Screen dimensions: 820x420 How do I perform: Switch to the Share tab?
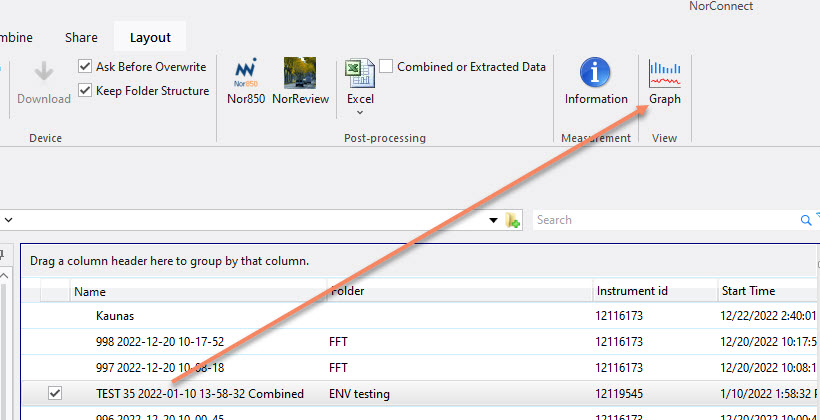(81, 37)
